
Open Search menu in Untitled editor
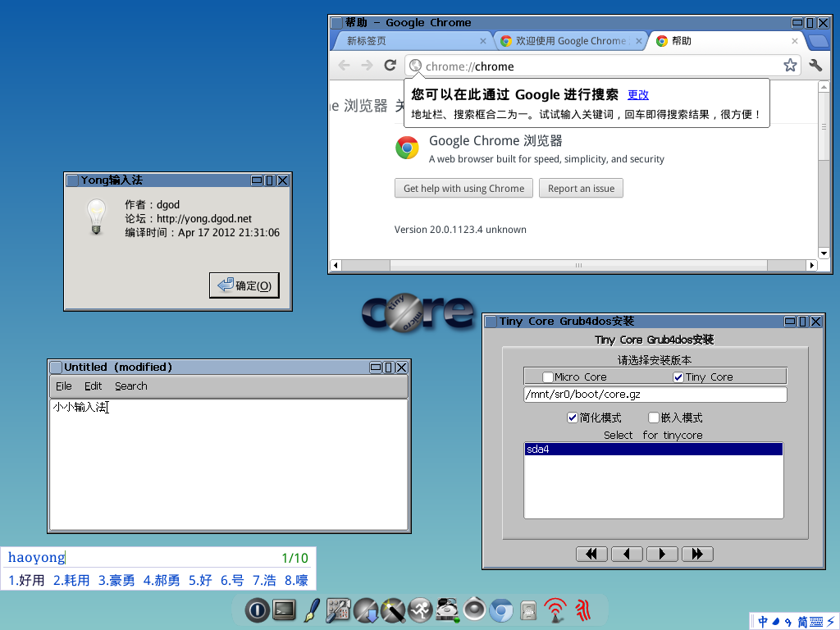131,386
